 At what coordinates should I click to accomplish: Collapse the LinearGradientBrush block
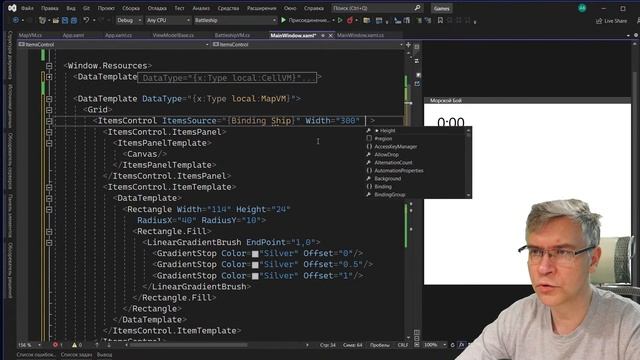point(49,242)
